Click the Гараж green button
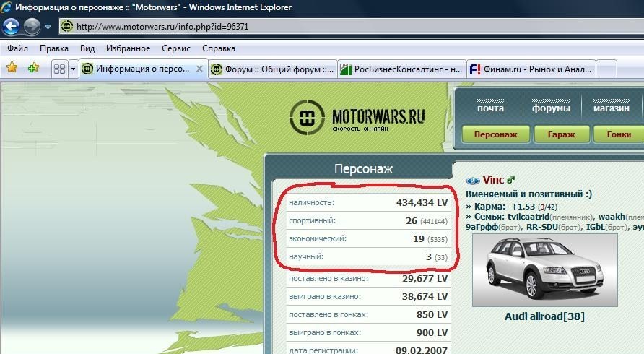This screenshot has width=644, height=354. 562,134
